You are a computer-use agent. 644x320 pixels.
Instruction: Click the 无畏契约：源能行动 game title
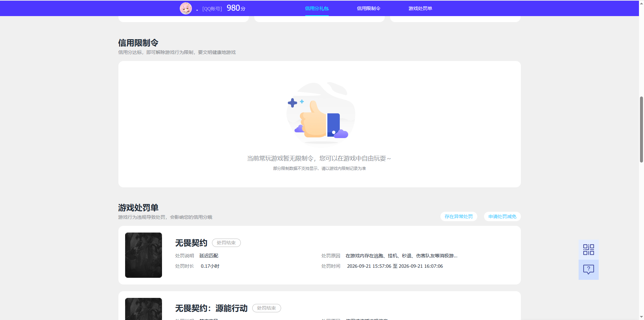[x=211, y=308]
